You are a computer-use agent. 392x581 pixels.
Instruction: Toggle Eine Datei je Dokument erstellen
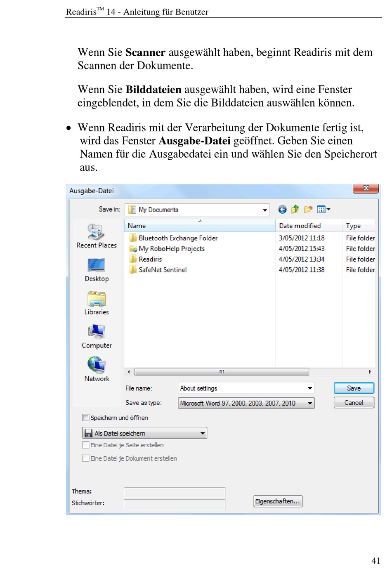(86, 458)
